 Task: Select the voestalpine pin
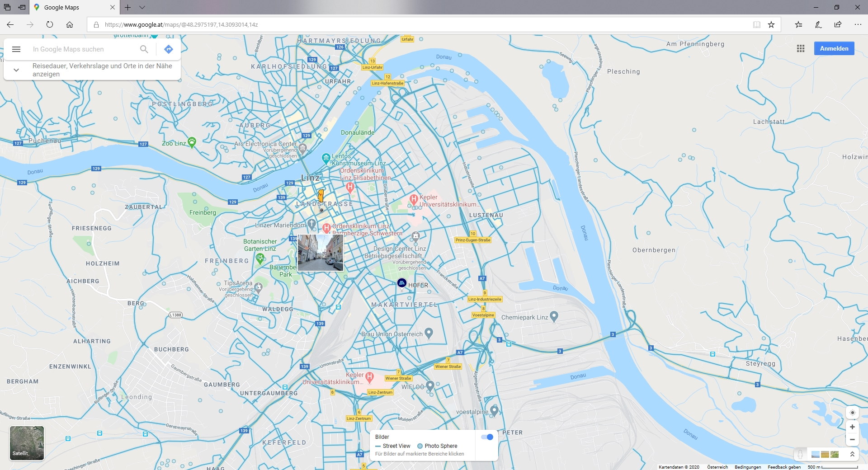coord(494,411)
